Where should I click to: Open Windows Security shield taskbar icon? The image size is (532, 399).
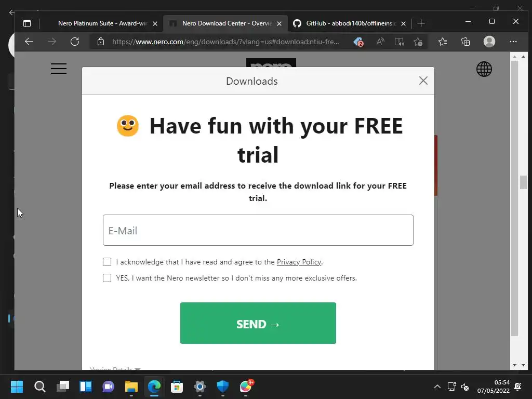(x=222, y=387)
